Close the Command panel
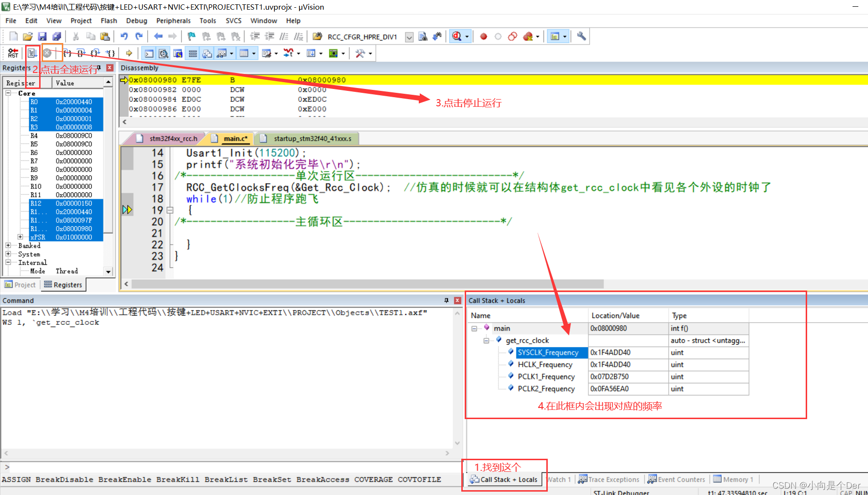868x495 pixels. click(x=457, y=300)
